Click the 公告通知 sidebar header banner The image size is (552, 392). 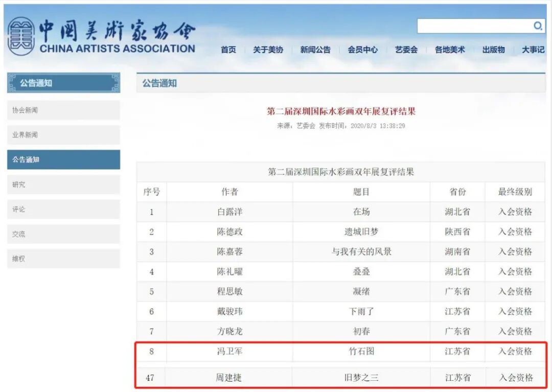(63, 83)
